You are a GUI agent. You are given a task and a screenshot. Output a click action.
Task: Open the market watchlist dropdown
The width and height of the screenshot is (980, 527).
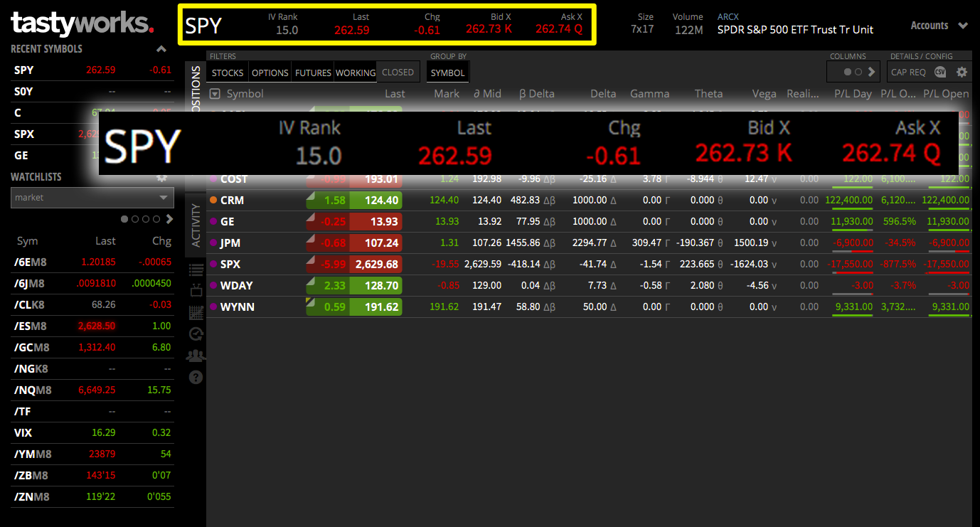92,198
